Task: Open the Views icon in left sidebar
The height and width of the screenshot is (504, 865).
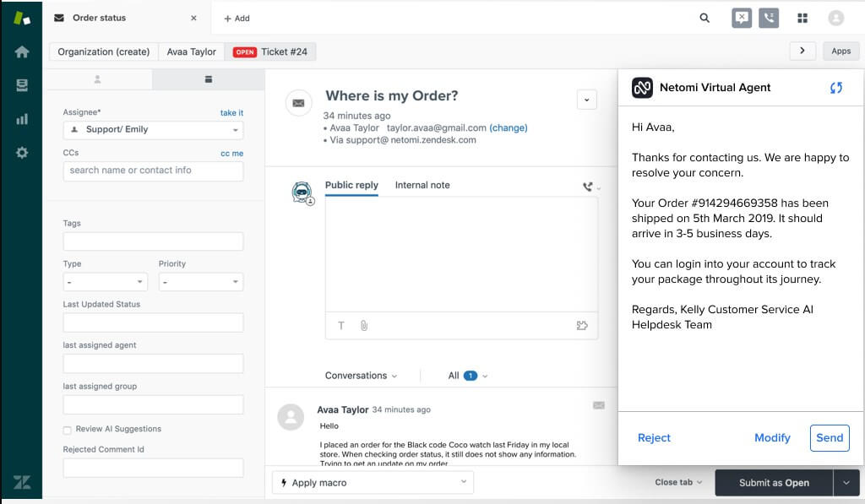Action: pyautogui.click(x=21, y=84)
